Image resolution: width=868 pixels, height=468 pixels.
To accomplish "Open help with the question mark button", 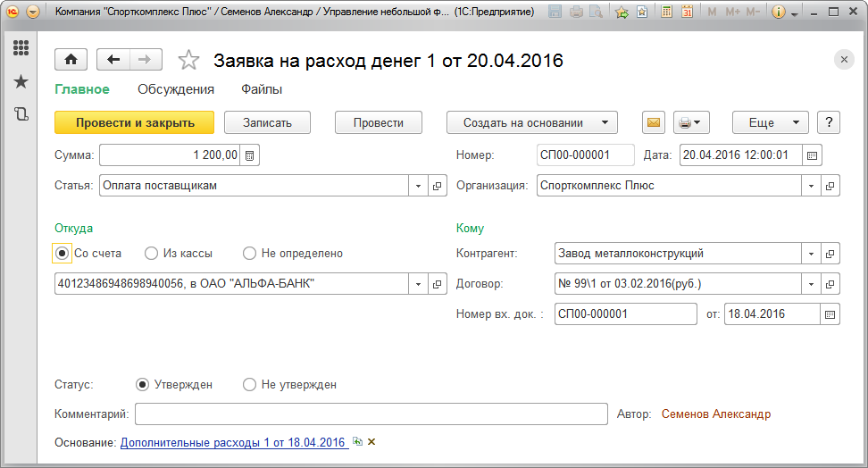I will [x=829, y=122].
